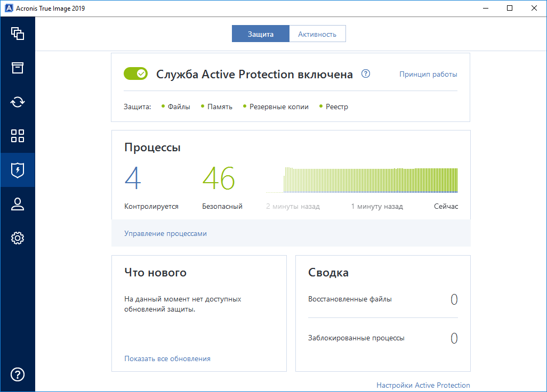Viewport: 547px width, 392px height.
Task: Open the Принцип работы link
Action: click(x=428, y=74)
